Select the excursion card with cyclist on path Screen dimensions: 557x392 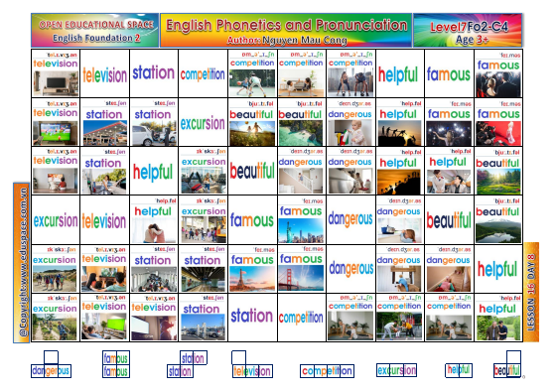pyautogui.click(x=56, y=318)
